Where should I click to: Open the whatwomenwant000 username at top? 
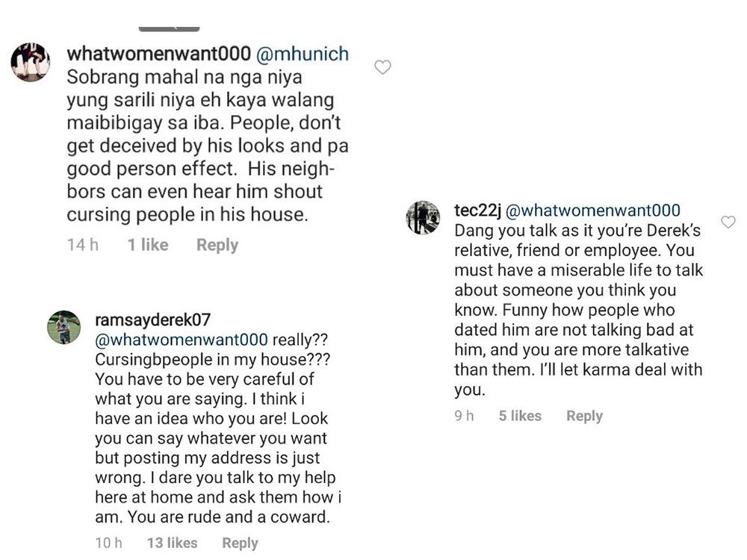(x=158, y=55)
